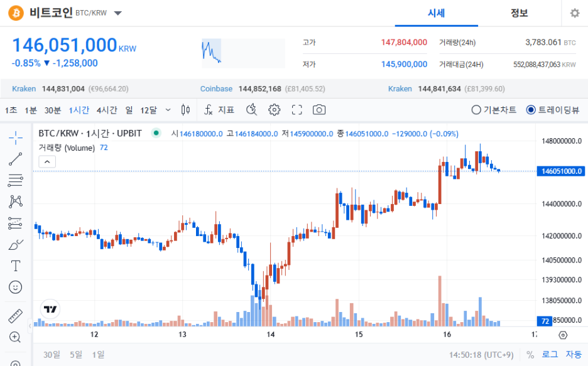Viewport: 588px width, 366px height.
Task: Click the 거래량 (Volume) indicator label
Action: 67,148
